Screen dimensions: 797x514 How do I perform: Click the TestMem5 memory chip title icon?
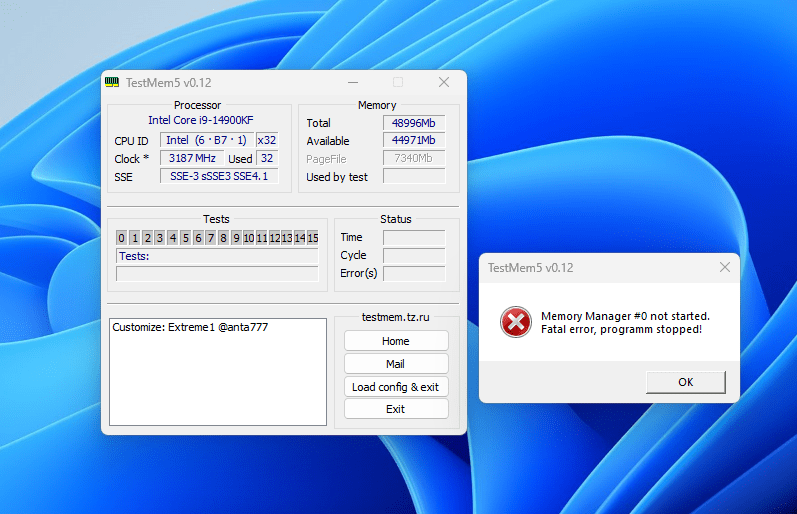click(112, 82)
